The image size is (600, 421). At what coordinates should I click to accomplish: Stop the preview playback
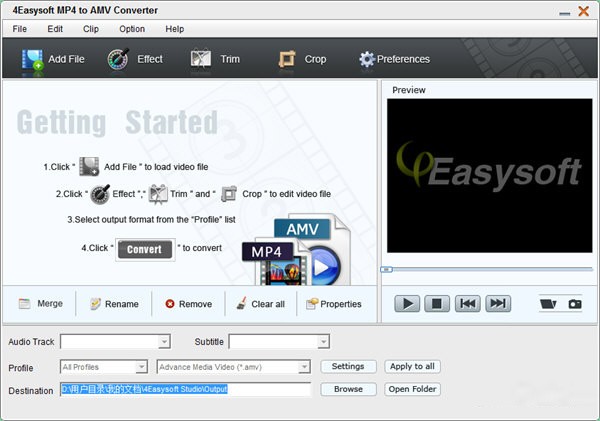click(437, 304)
